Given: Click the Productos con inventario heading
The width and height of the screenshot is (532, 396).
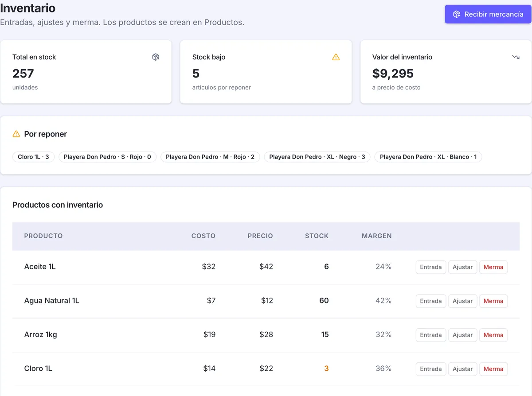Looking at the screenshot, I should tap(58, 205).
